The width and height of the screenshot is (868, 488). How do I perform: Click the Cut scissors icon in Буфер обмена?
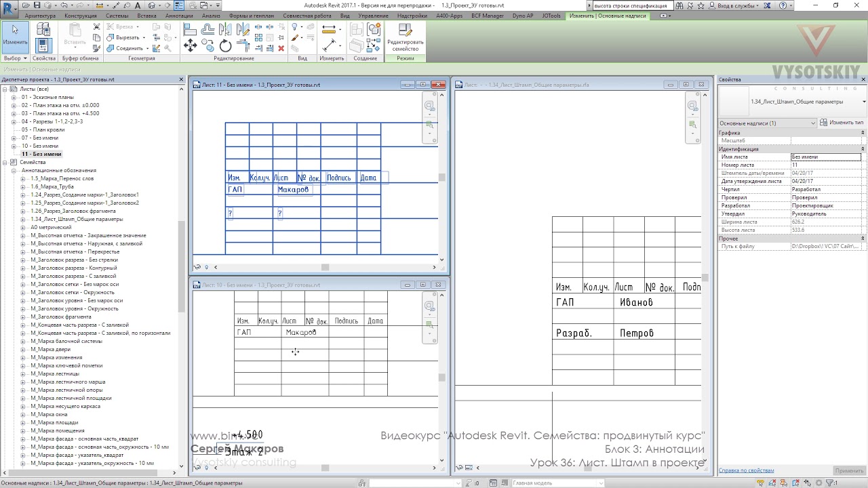tap(96, 27)
